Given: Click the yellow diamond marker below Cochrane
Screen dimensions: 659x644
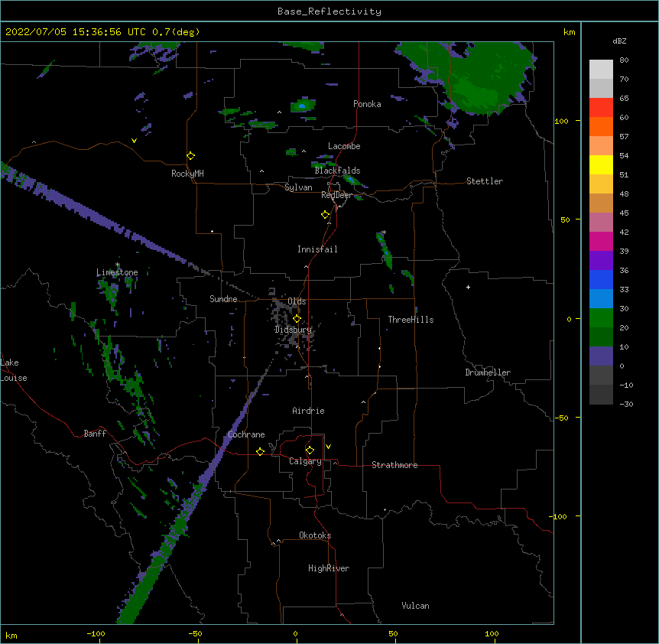Looking at the screenshot, I should tap(260, 451).
